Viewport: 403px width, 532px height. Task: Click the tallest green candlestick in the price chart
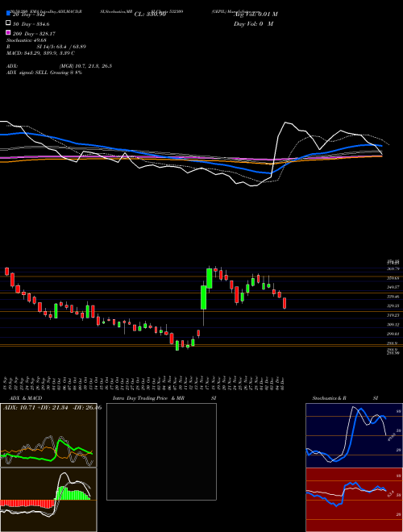(204, 297)
